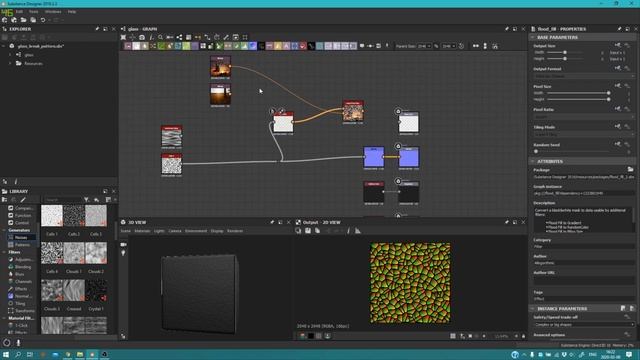Collapse the Base Parameters section

coord(532,37)
